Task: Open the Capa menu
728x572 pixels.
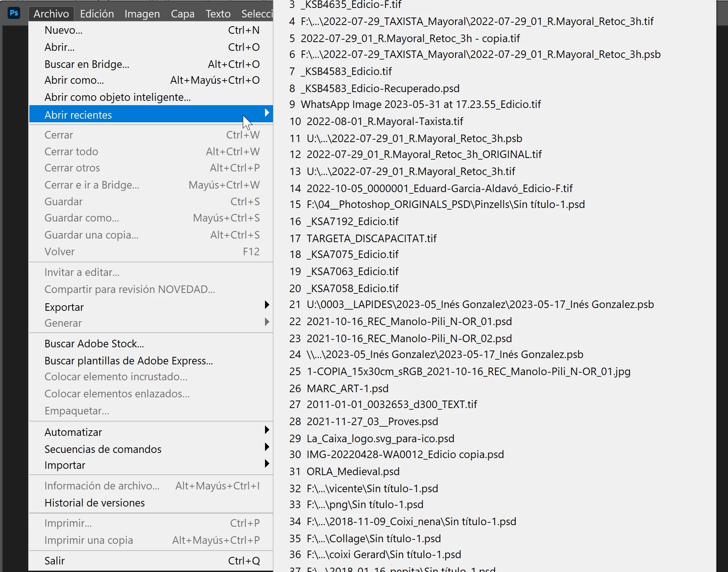Action: (x=182, y=13)
